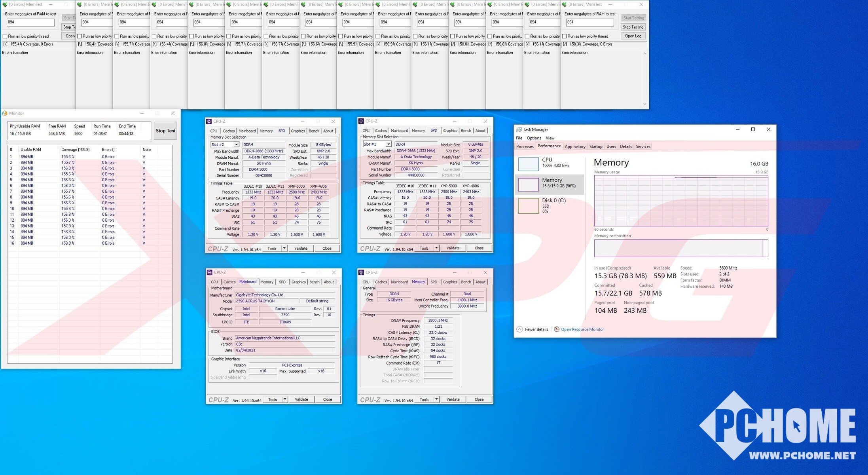The image size is (868, 475).
Task: Click CPU usage thumbnail graph
Action: click(x=528, y=163)
